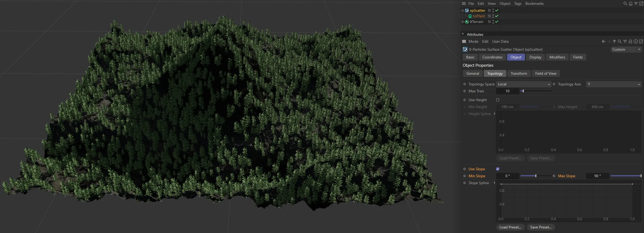Click the toPlant layer square icon
Image resolution: width=644 pixels, height=233 pixels.
coord(489,16)
